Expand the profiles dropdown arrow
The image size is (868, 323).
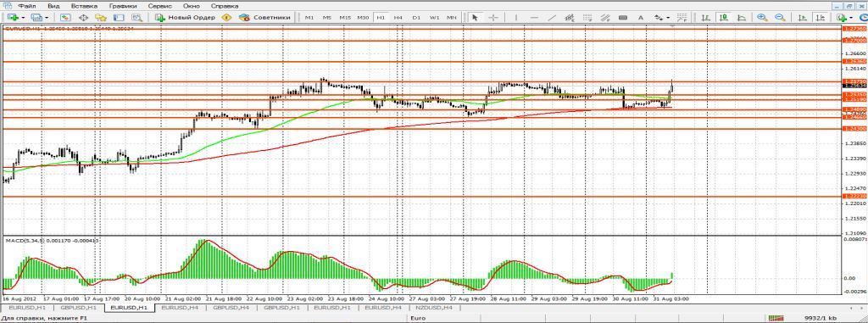click(x=46, y=18)
